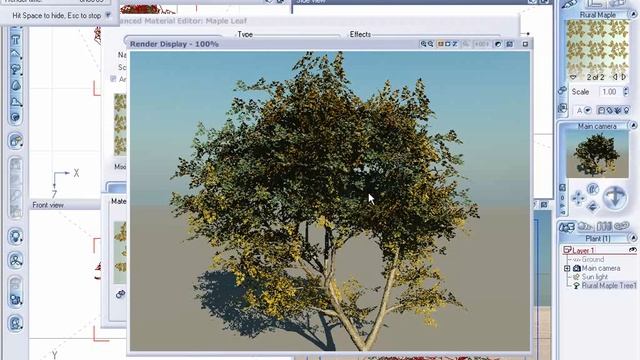Collapse the Plant (1) browser panel
This screenshot has width=640, height=360.
[x=633, y=238]
